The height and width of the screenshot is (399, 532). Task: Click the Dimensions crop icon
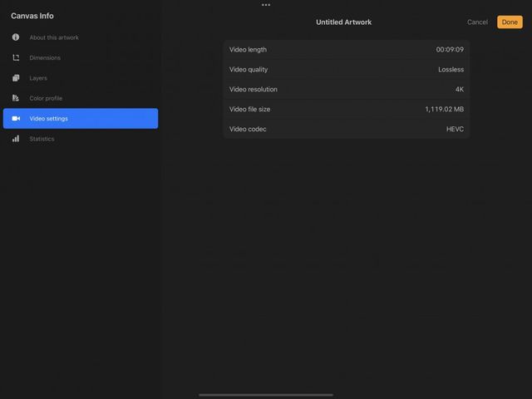[x=16, y=57]
